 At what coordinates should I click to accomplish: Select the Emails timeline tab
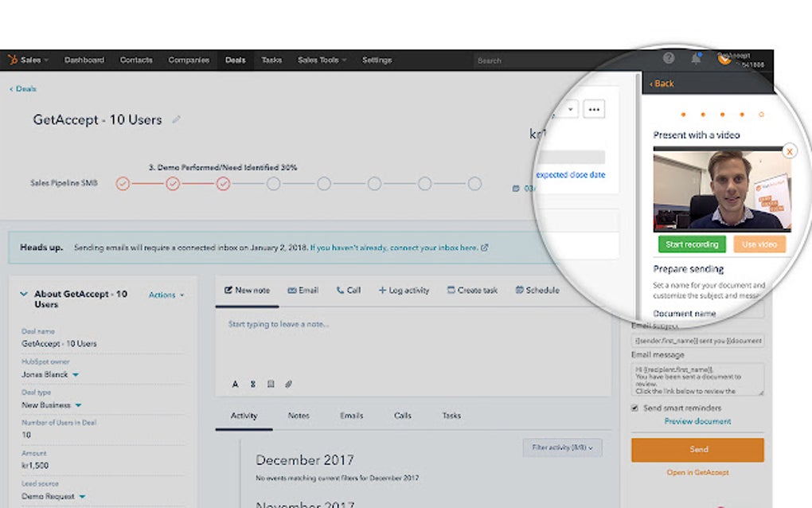click(x=352, y=416)
